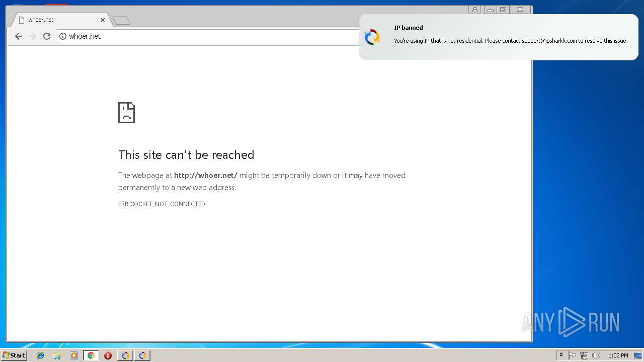The image size is (644, 362).
Task: Go back with the browser back arrow
Action: pos(19,36)
